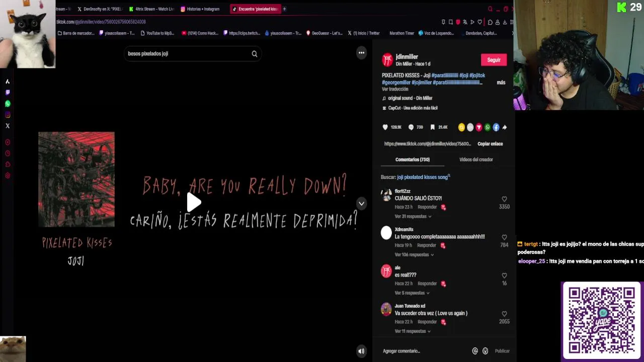Open the CapCut 'Una edición más fácil' link
Image resolution: width=644 pixels, height=362 pixels.
413,108
